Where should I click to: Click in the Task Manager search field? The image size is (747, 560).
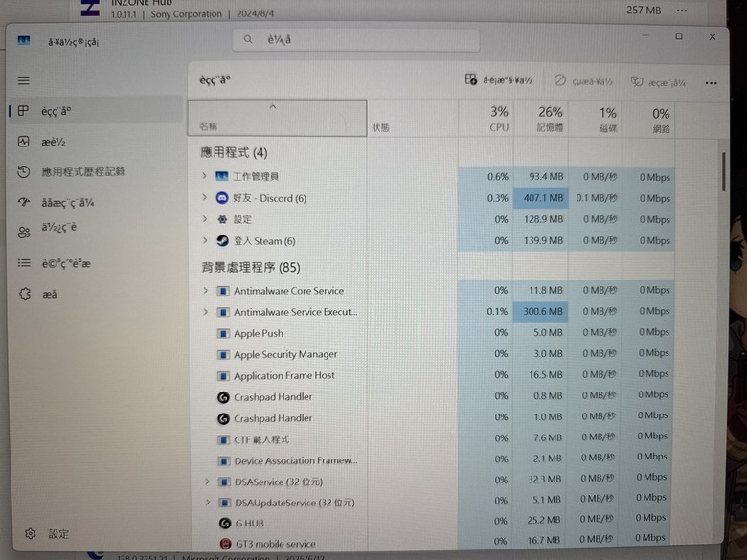click(x=356, y=40)
